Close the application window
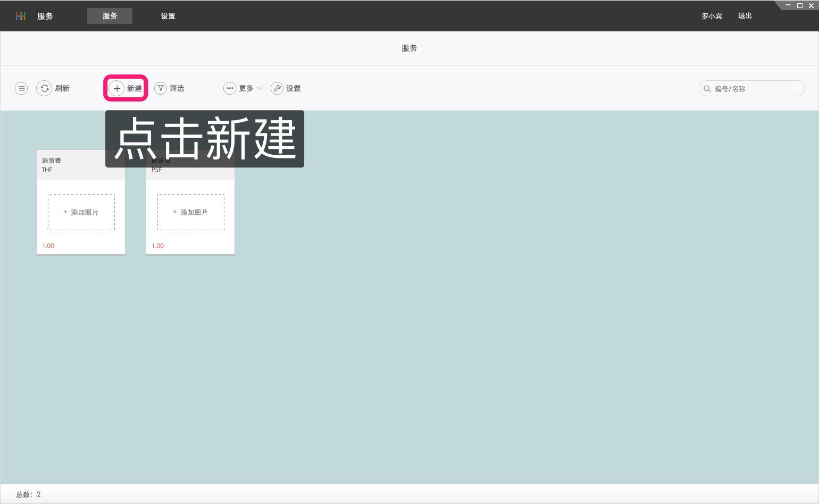Viewport: 819px width, 504px height. [811, 5]
